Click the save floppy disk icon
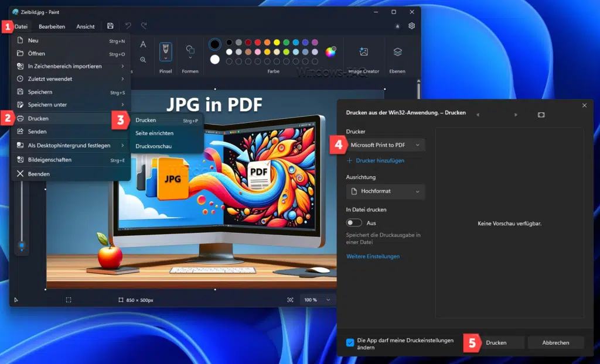This screenshot has width=600, height=364. pos(110,26)
